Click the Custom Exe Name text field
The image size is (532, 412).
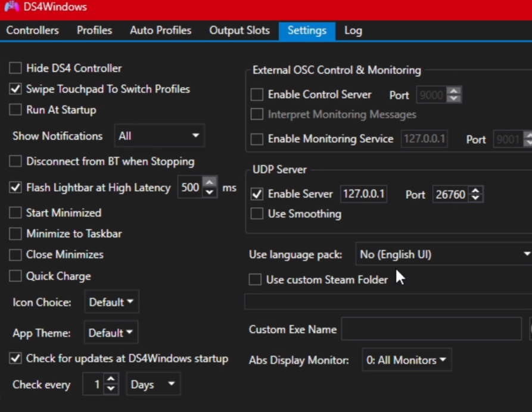[431, 329]
